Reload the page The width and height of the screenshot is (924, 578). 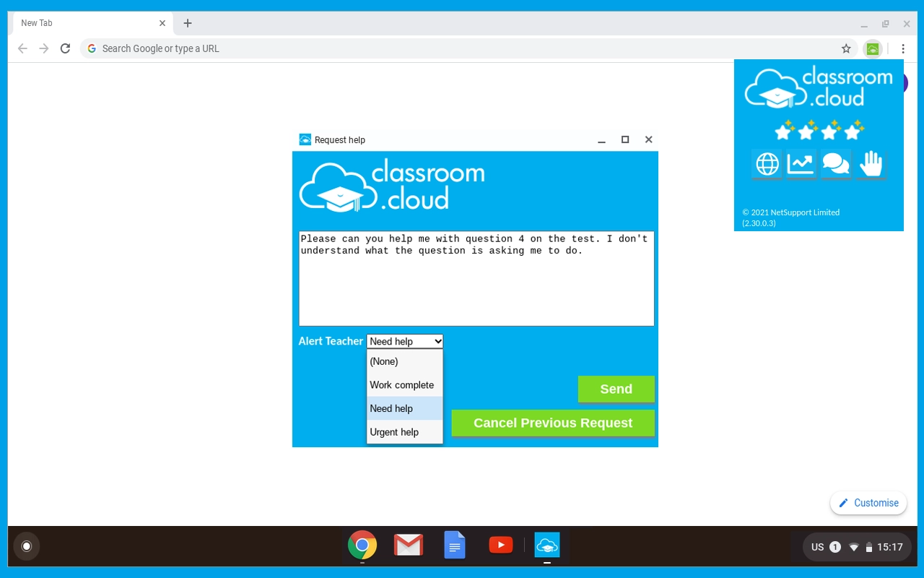pyautogui.click(x=65, y=48)
